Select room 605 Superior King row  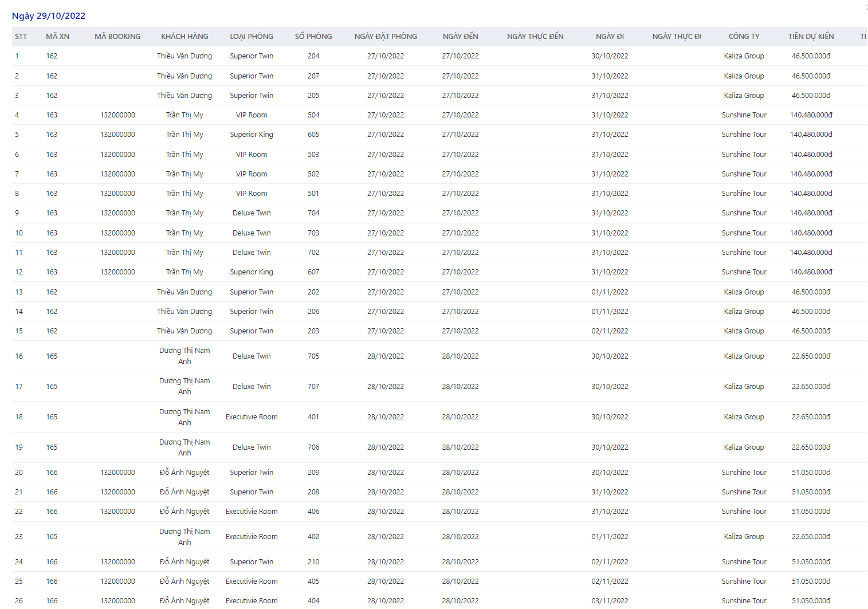(439, 135)
